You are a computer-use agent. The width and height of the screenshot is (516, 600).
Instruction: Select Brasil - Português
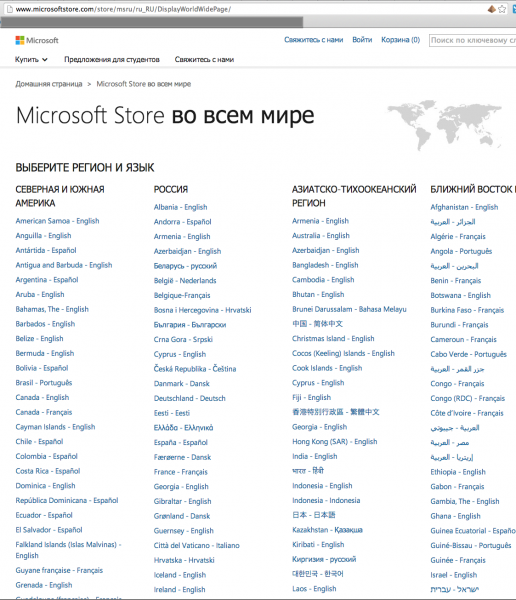click(x=44, y=383)
